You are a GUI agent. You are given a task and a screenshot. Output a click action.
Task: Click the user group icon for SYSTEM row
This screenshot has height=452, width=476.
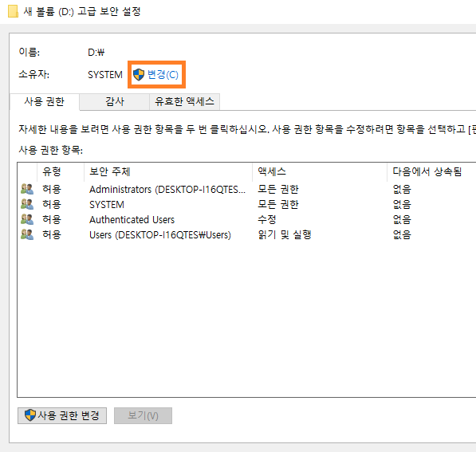[27, 204]
